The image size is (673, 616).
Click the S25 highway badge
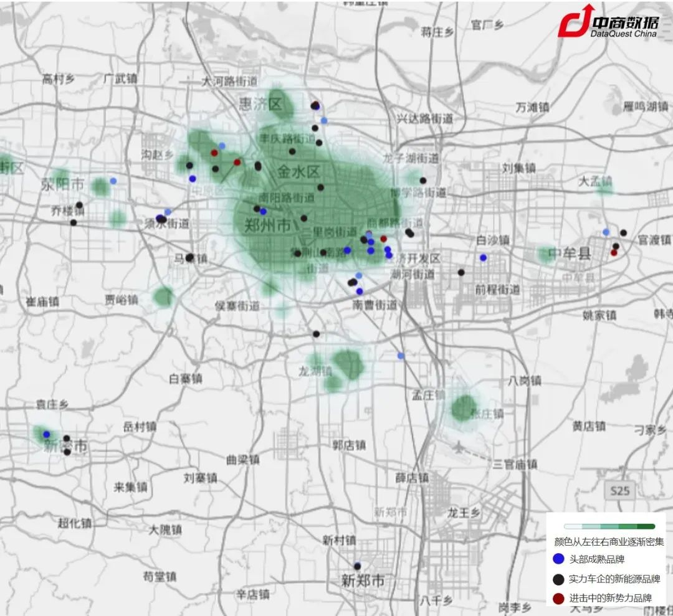619,491
